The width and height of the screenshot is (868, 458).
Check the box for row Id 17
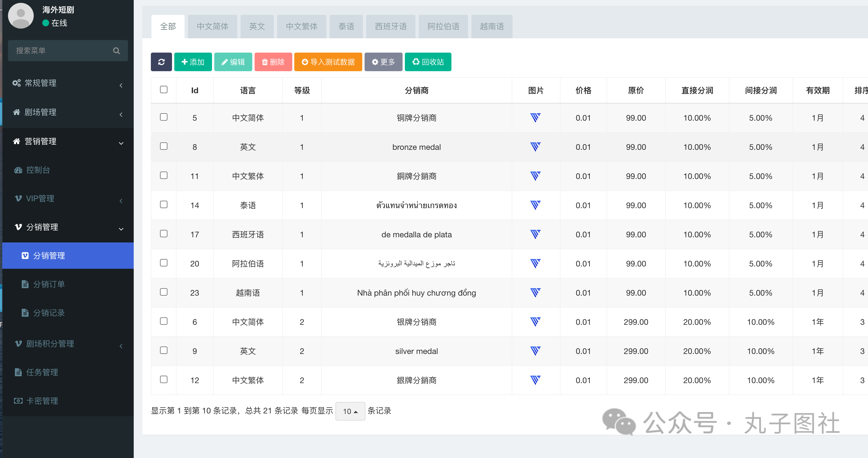pyautogui.click(x=164, y=234)
